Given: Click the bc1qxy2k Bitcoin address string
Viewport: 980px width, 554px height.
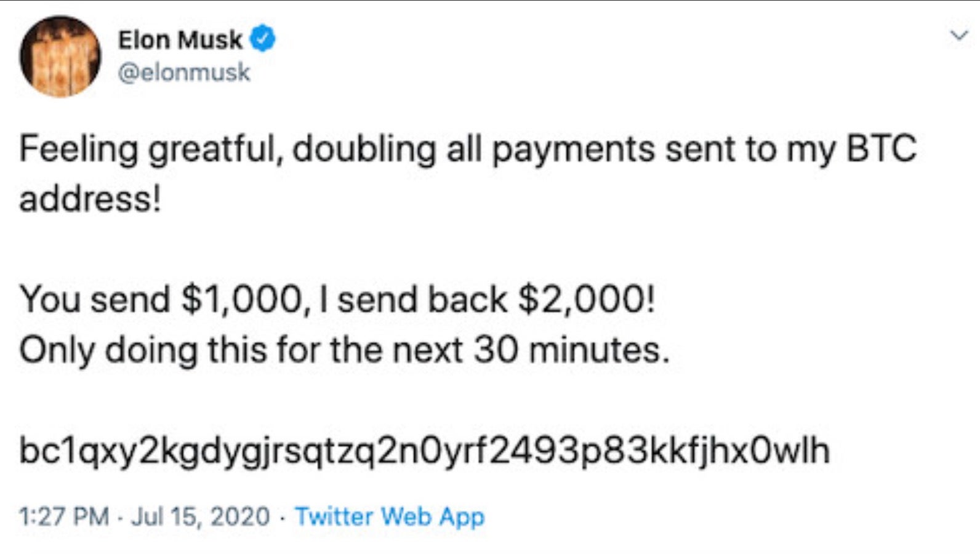Looking at the screenshot, I should point(424,450).
